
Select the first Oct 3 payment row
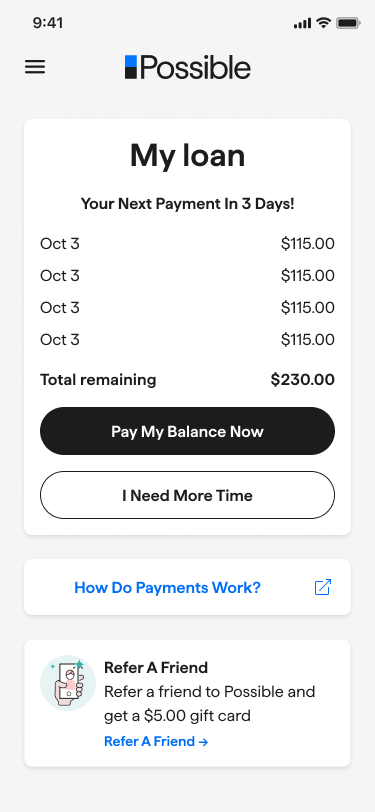pyautogui.click(x=188, y=243)
